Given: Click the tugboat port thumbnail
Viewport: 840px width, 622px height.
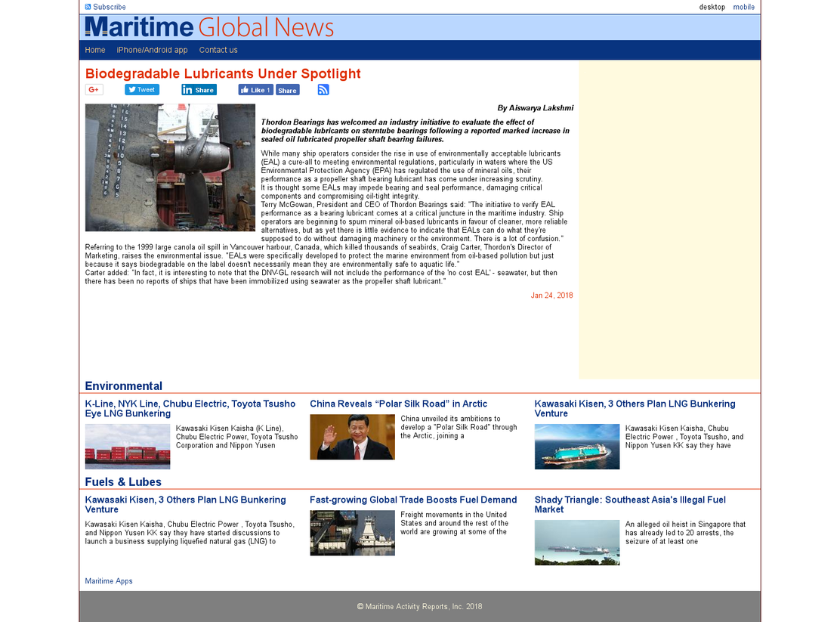Looking at the screenshot, I should [353, 533].
